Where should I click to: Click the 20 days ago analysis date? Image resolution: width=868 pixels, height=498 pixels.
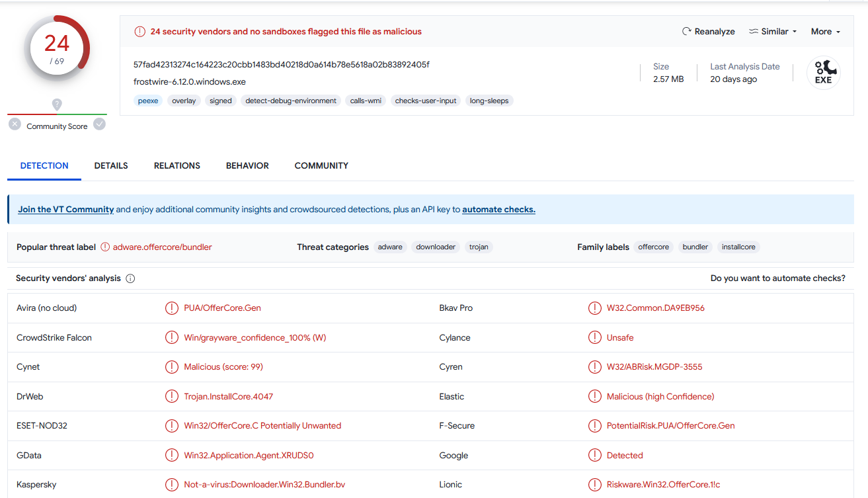coord(734,79)
